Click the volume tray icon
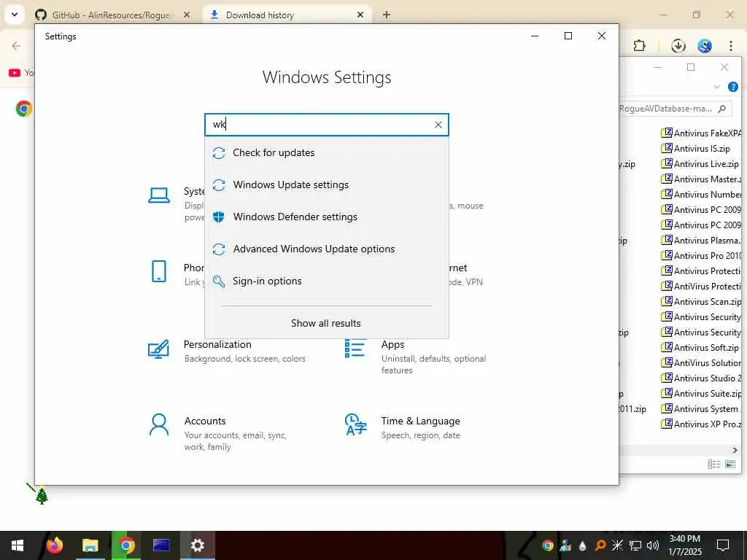This screenshot has width=747, height=560. tap(653, 545)
